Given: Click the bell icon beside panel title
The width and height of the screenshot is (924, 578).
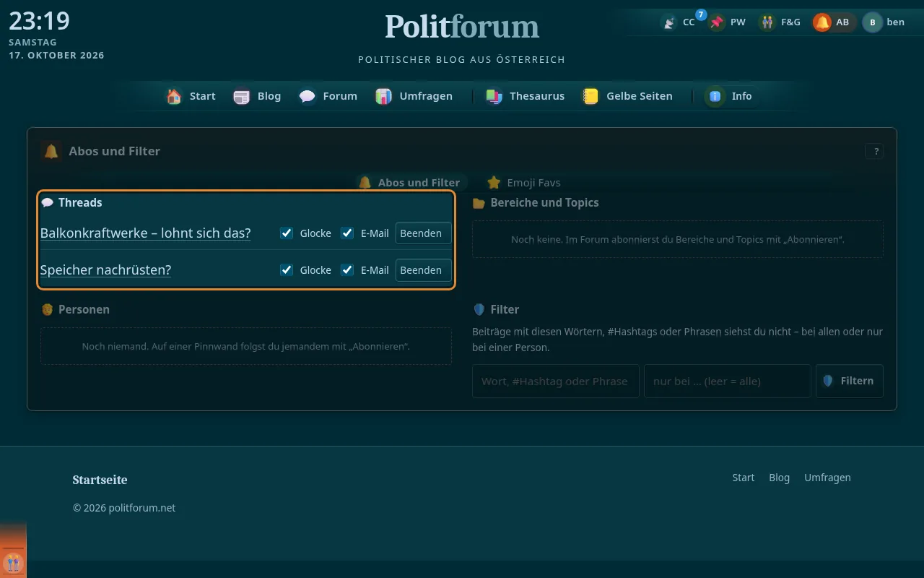Looking at the screenshot, I should point(51,151).
